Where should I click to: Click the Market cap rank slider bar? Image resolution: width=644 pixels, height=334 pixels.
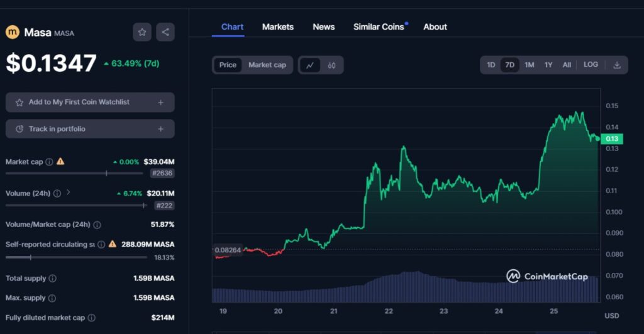(x=74, y=174)
